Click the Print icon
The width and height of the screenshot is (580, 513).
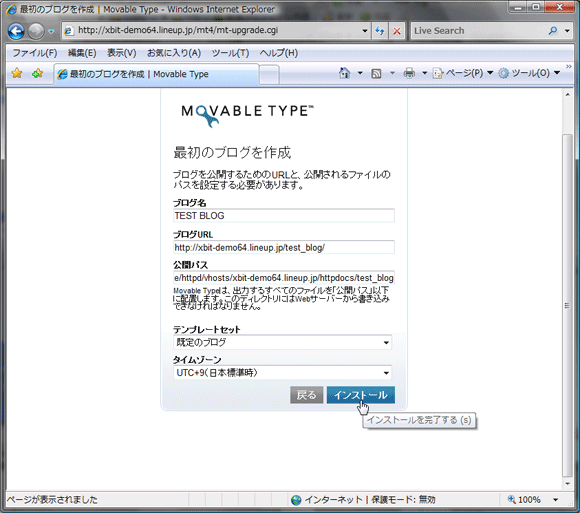(409, 73)
